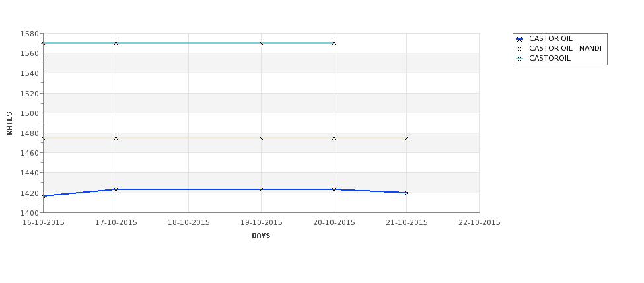Viewport: 644px width, 283px height.
Task: Click the RATES axis title
Action: pos(9,123)
